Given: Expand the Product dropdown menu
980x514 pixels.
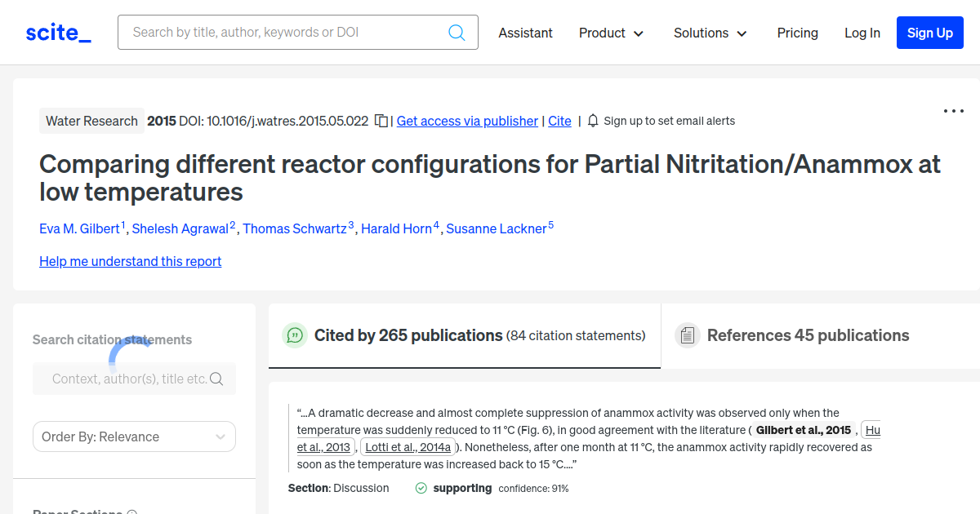Looking at the screenshot, I should 611,33.
